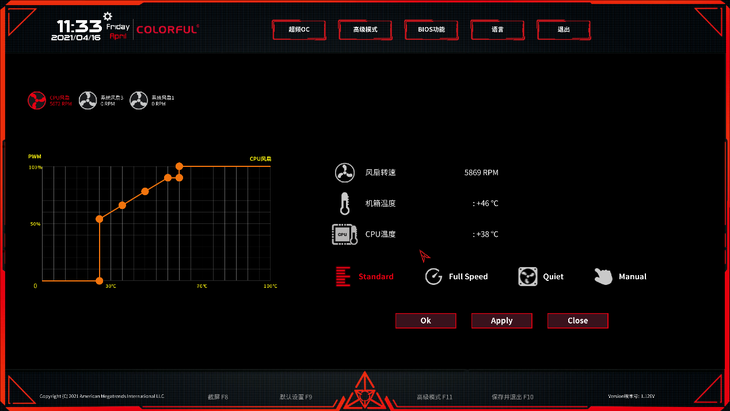Image resolution: width=730 pixels, height=411 pixels.
Task: Click the PWM axis label on chart
Action: (x=34, y=156)
